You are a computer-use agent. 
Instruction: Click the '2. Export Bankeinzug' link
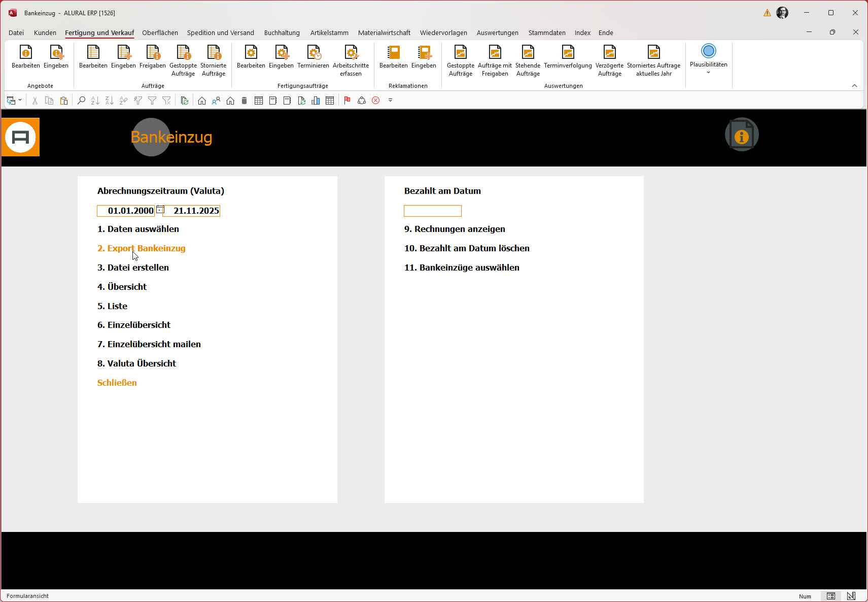tap(142, 248)
